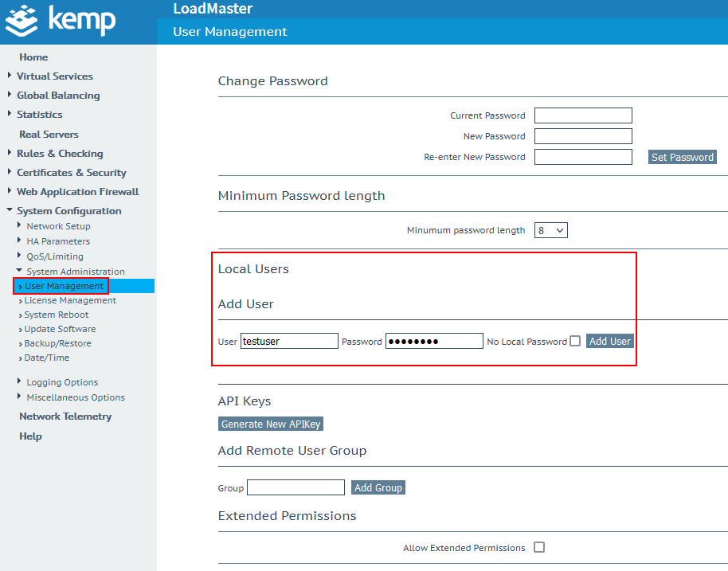Expand Rules & Checking section
The height and width of the screenshot is (571, 728).
60,153
